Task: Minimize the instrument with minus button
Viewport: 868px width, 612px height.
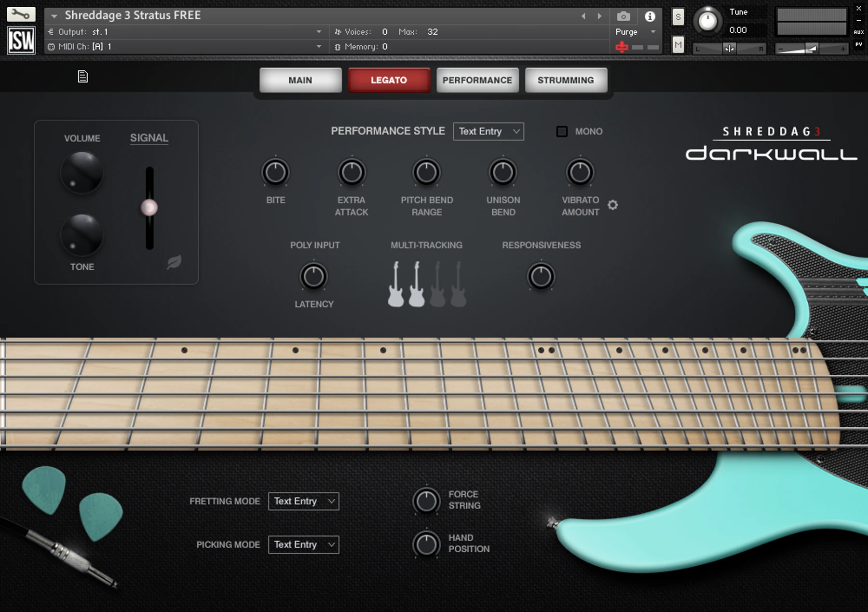Action: point(859,21)
